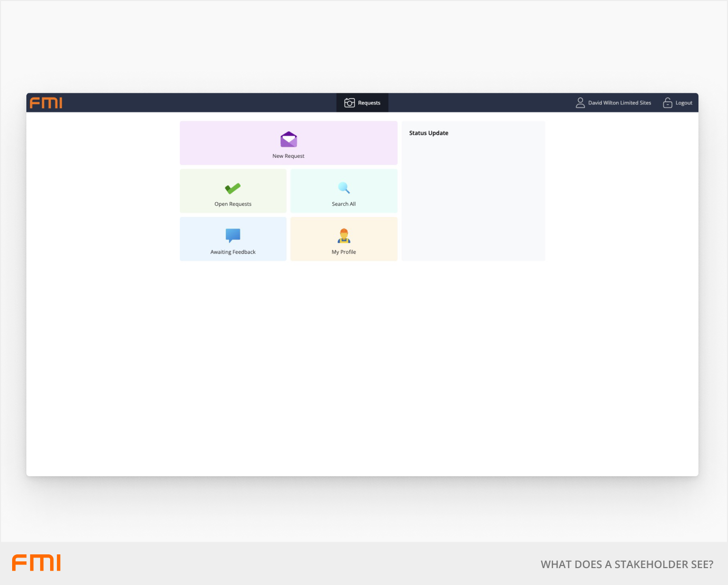
Task: Click the magnifying glass Search All icon
Action: pyautogui.click(x=344, y=188)
